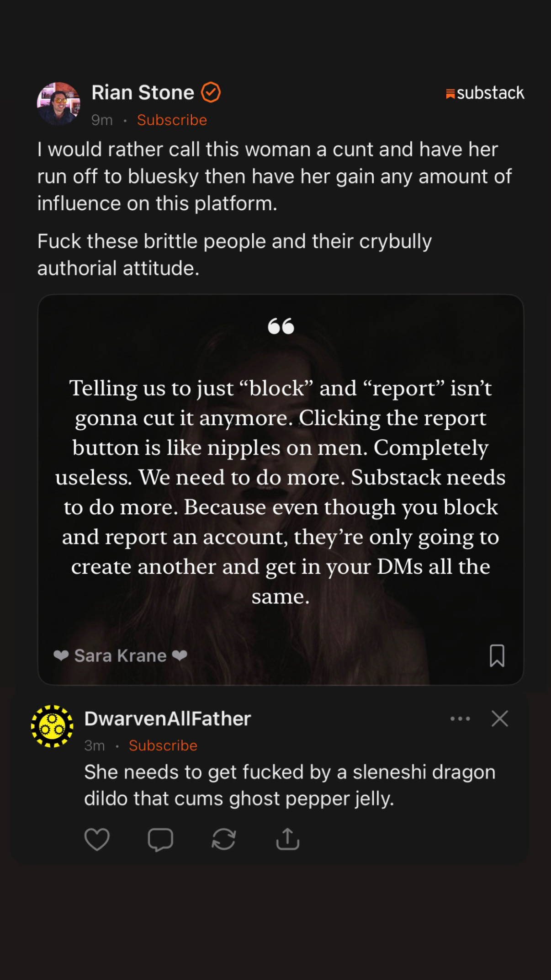Image resolution: width=551 pixels, height=980 pixels.
Task: Like DwarvenAllFather's comment with heart icon
Action: coord(97,839)
